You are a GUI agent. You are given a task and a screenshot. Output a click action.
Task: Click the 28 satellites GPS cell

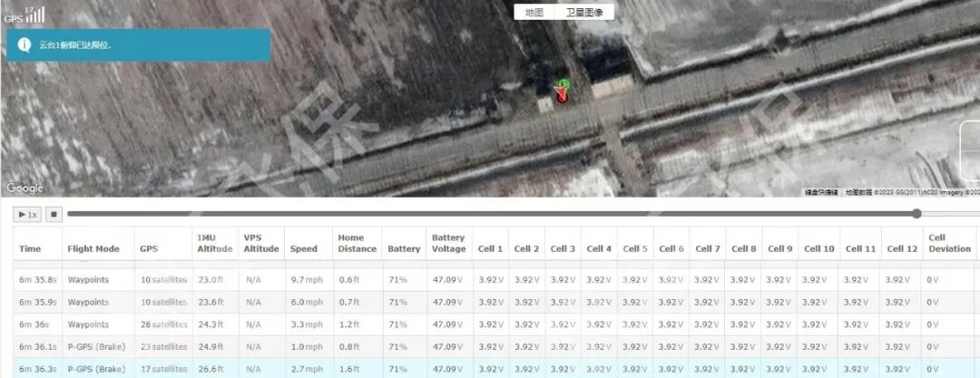163,325
